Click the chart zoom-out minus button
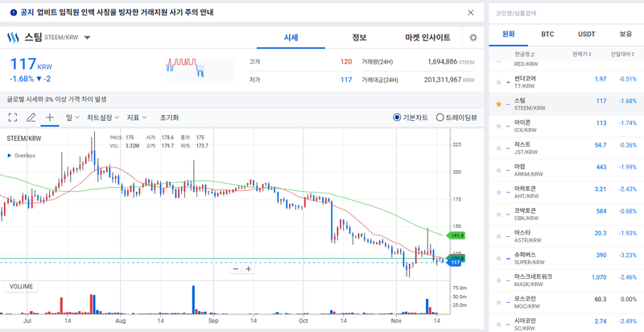The width and height of the screenshot is (644, 332). (x=236, y=268)
